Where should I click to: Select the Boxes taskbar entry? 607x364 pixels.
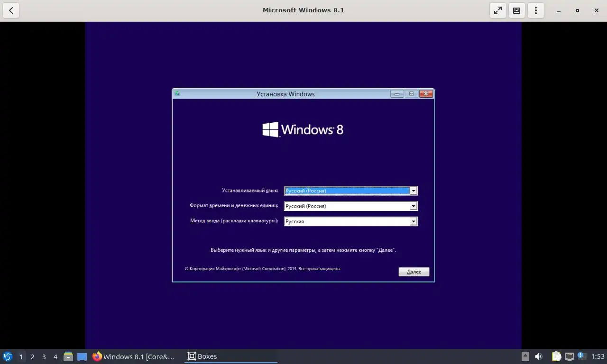(x=230, y=356)
